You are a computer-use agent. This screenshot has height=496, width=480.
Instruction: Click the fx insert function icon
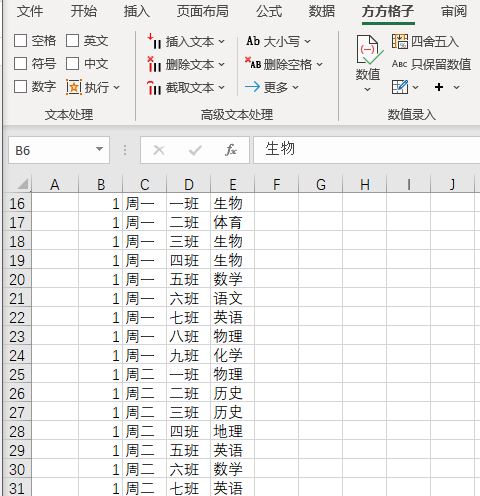click(x=231, y=150)
